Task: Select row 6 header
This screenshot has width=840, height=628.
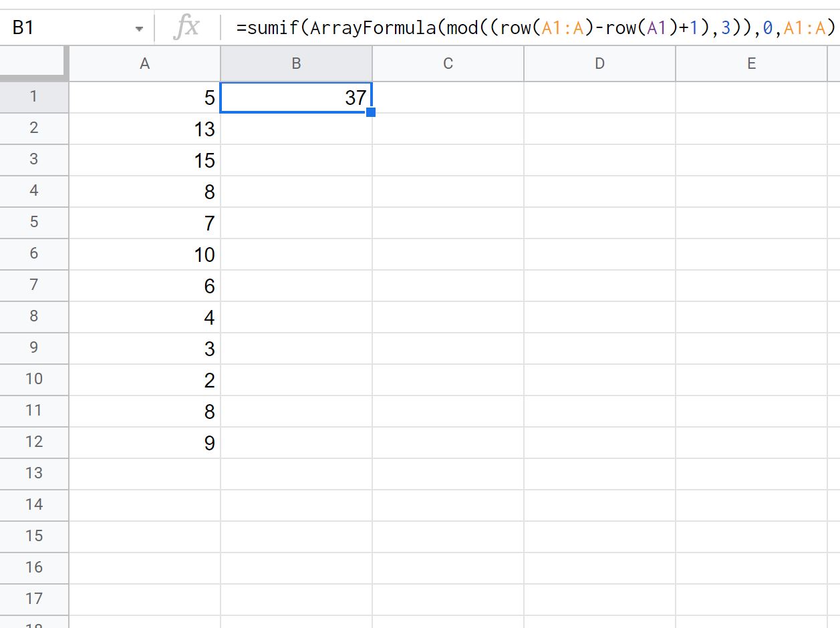Action: pos(34,255)
